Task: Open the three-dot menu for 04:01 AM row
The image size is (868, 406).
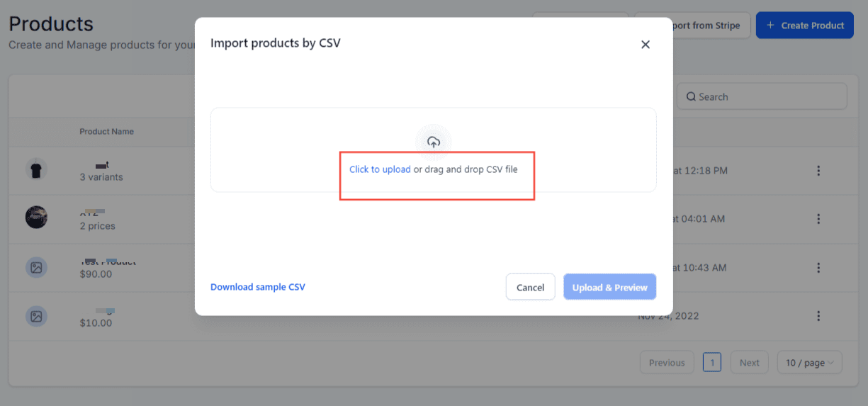Action: click(x=818, y=219)
